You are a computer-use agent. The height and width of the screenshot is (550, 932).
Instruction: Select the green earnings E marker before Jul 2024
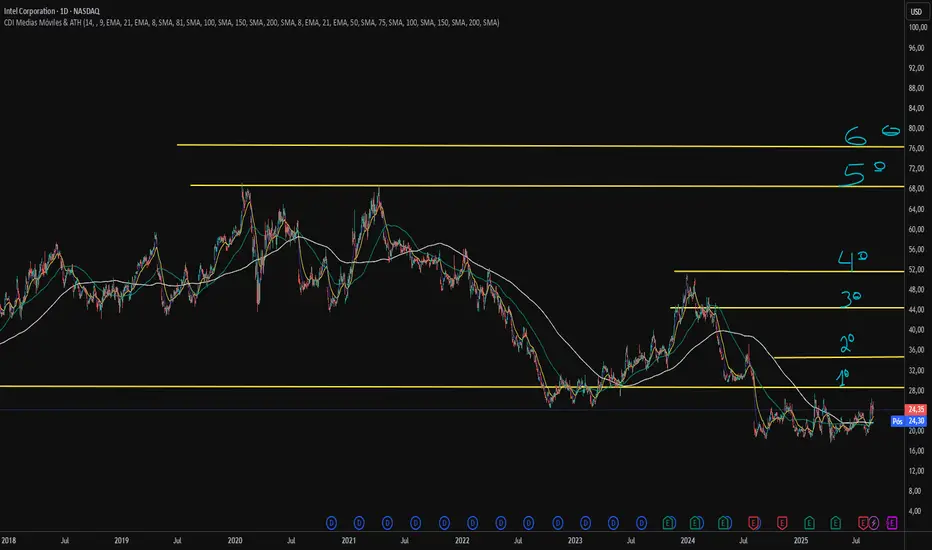point(724,523)
